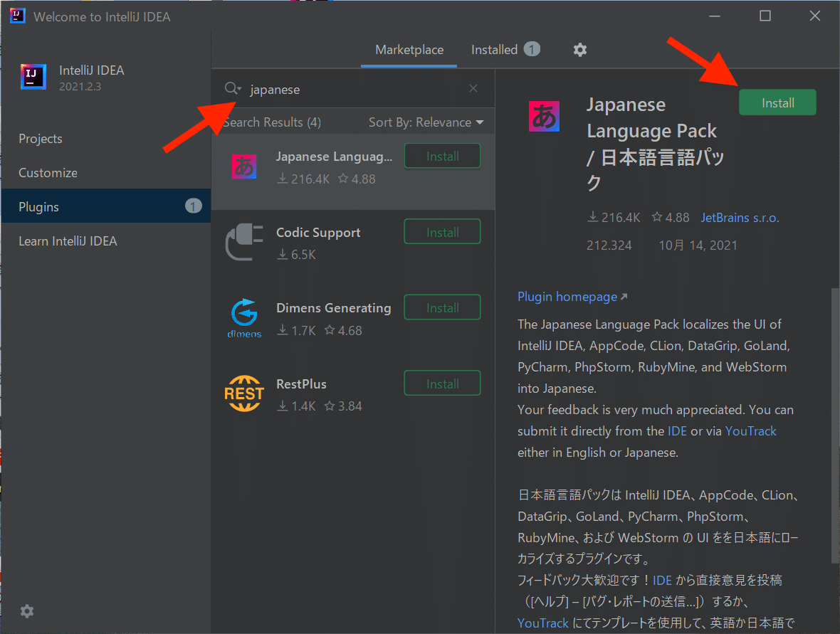The width and height of the screenshot is (840, 634).
Task: Click the RestPlus REST icon
Action: pyautogui.click(x=244, y=393)
